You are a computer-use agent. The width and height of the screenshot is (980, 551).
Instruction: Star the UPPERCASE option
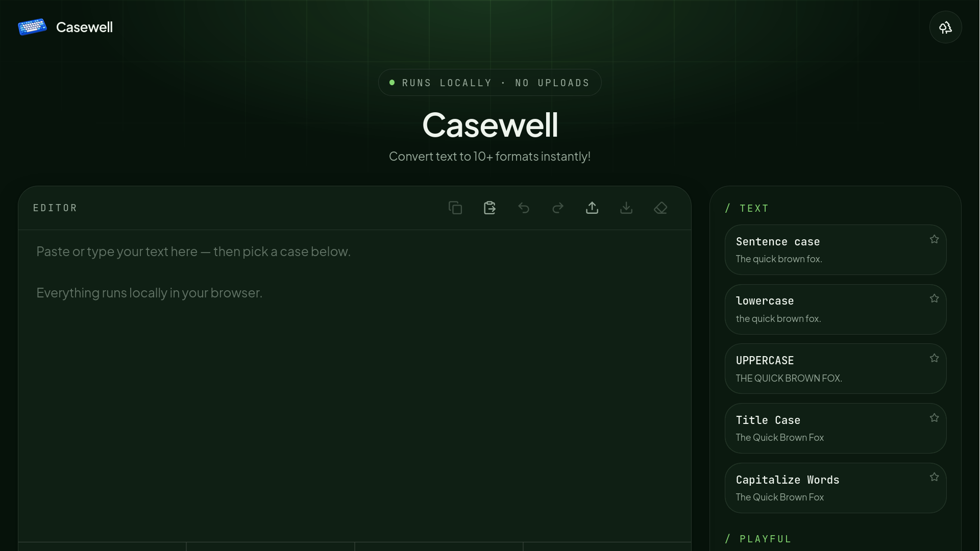pyautogui.click(x=934, y=358)
